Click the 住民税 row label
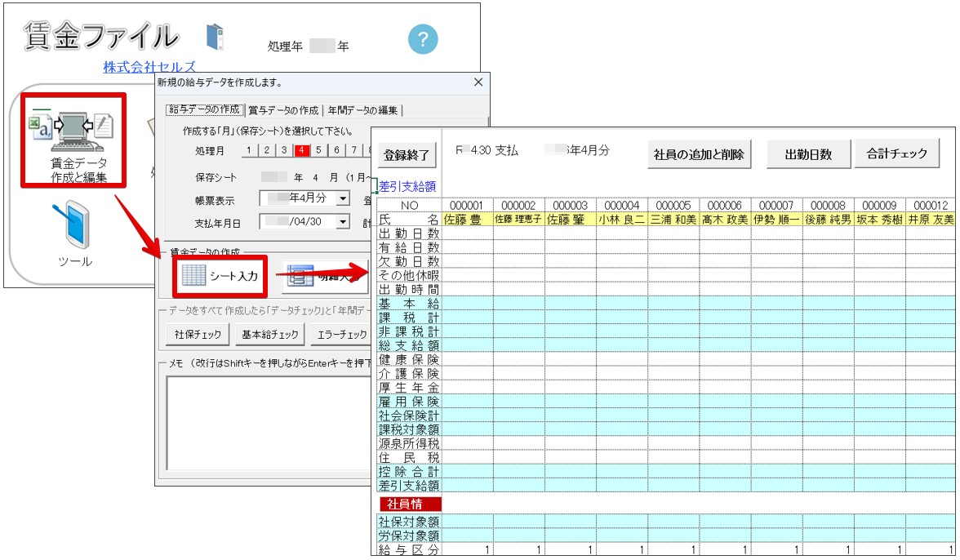 click(409, 457)
